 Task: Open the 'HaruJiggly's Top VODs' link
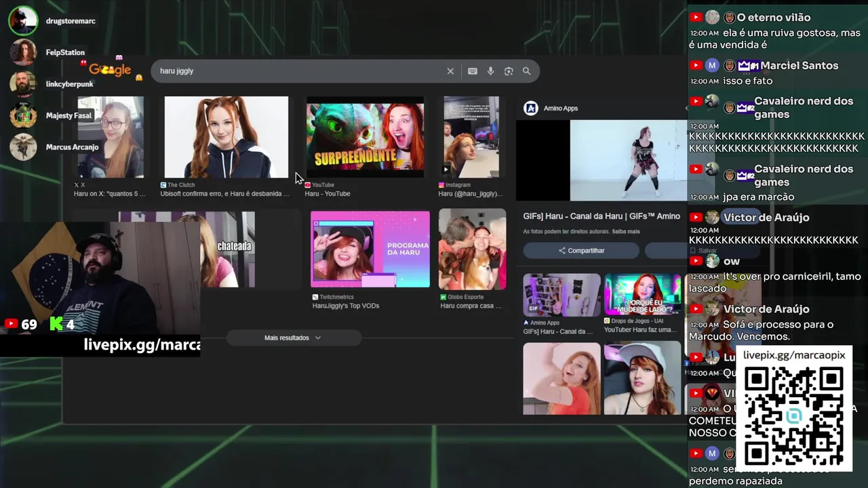pyautogui.click(x=346, y=306)
